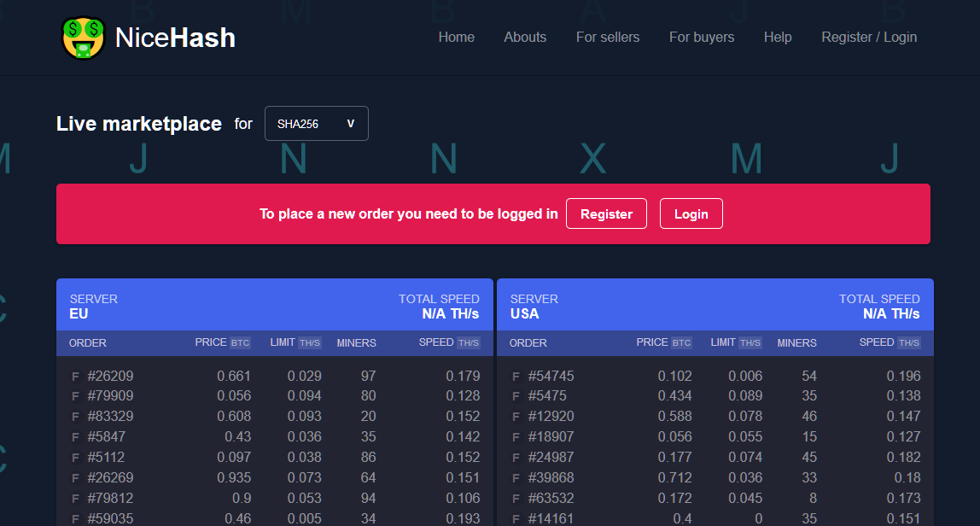Click the F icon beside order #54745

(516, 377)
